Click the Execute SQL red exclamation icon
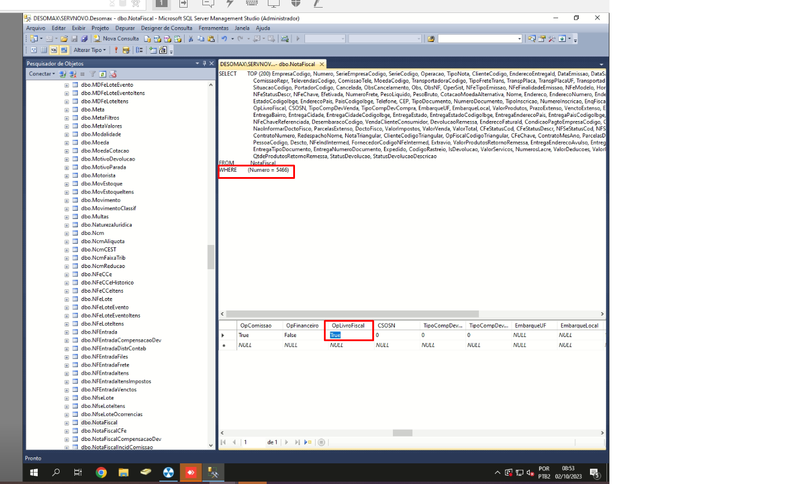 coord(116,50)
